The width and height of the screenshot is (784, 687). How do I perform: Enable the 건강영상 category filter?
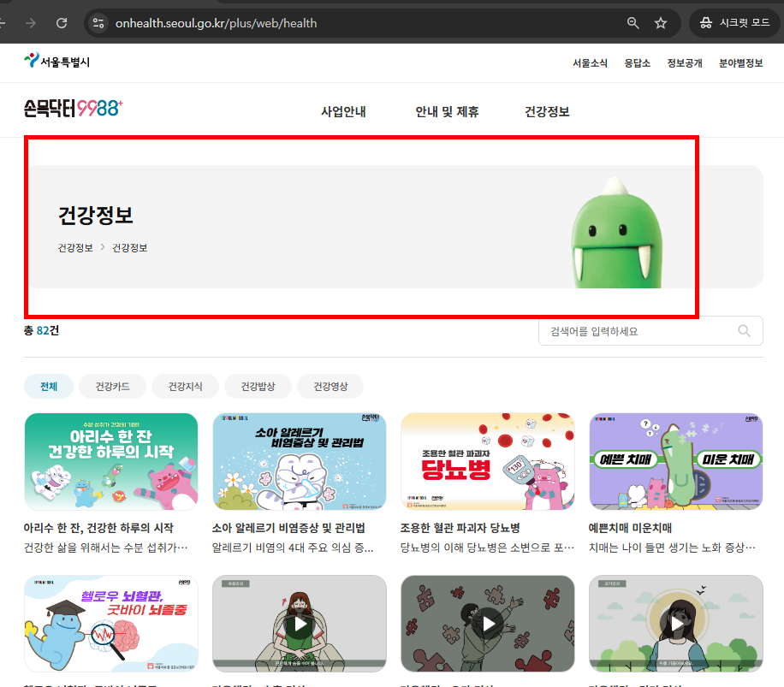(333, 386)
